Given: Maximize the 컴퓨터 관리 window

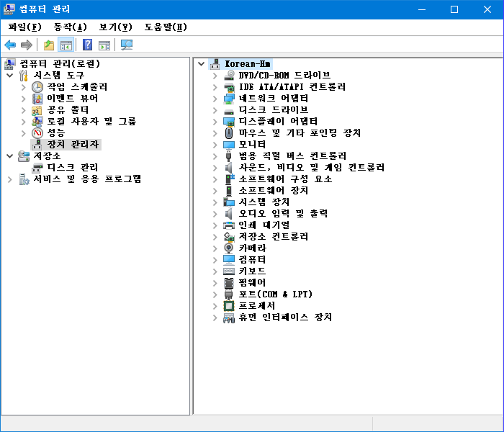Looking at the screenshot, I should (x=454, y=9).
